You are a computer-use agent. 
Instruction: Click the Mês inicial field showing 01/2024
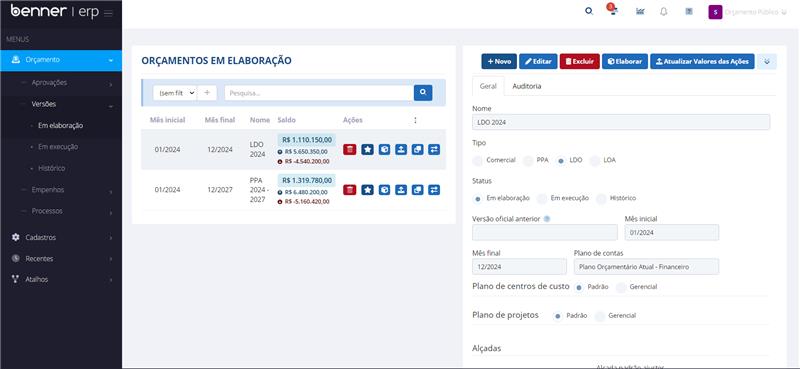coord(672,232)
